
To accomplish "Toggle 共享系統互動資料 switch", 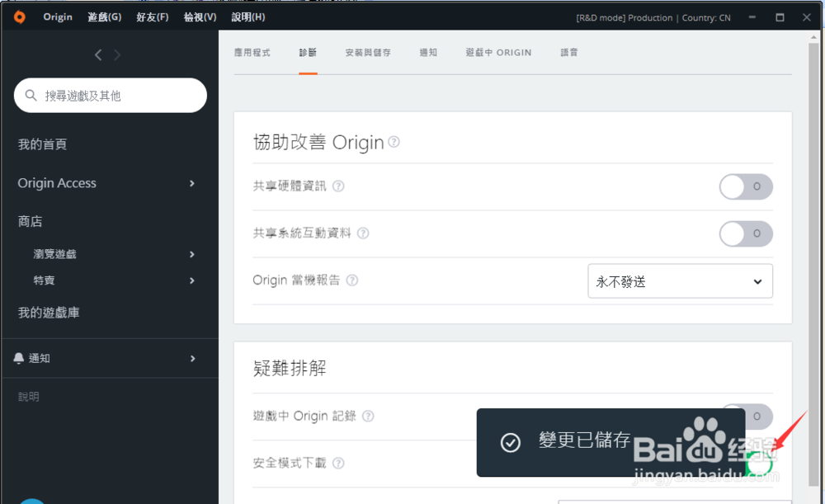I will point(746,233).
